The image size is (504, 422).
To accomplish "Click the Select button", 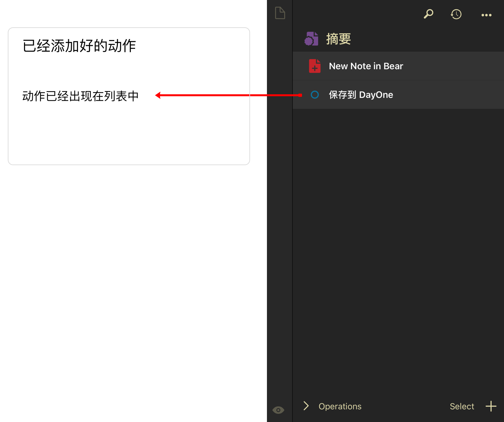I will [x=462, y=406].
